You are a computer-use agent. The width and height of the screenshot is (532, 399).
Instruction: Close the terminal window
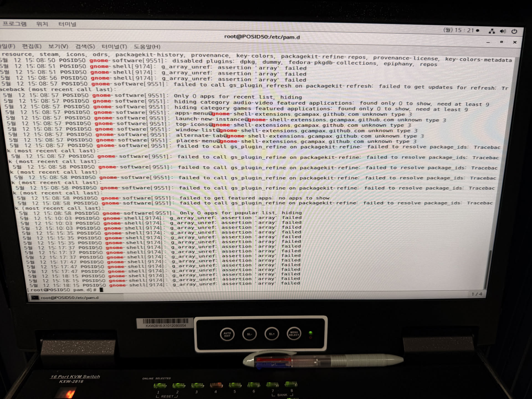(515, 42)
